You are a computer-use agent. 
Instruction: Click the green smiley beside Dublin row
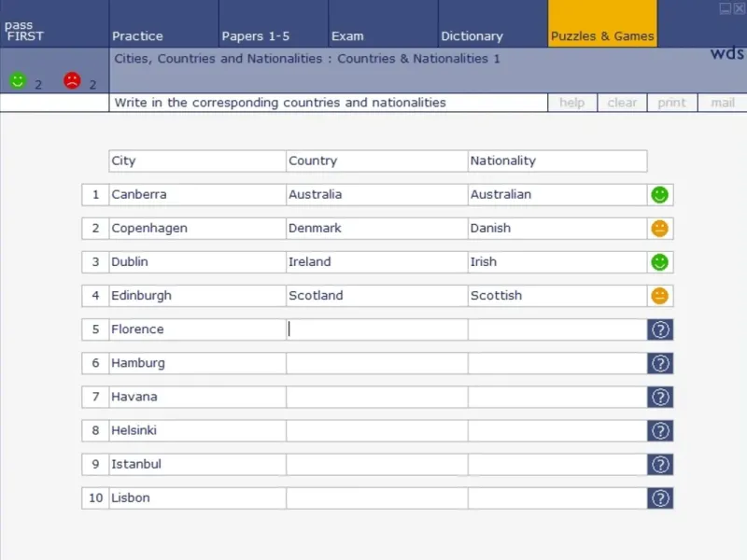point(660,262)
